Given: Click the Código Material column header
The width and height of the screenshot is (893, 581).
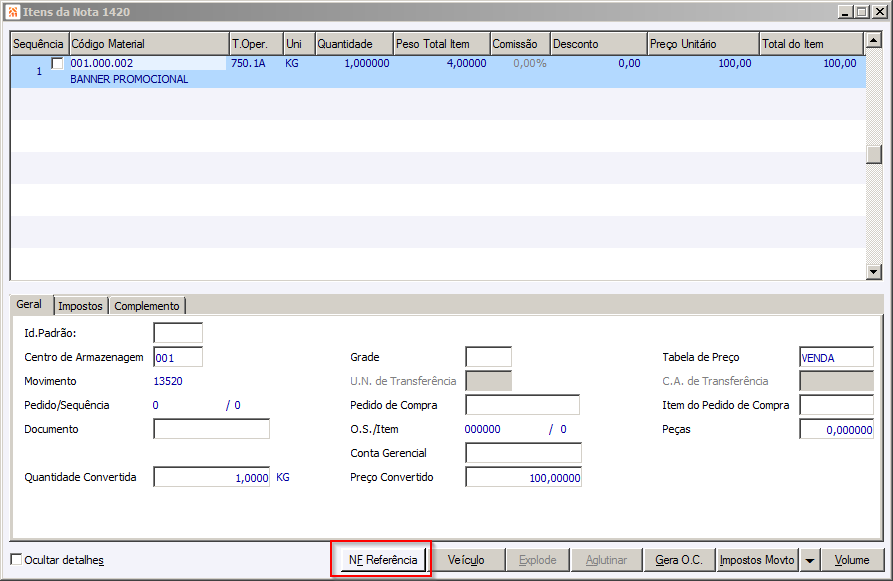Looking at the screenshot, I should pos(149,44).
